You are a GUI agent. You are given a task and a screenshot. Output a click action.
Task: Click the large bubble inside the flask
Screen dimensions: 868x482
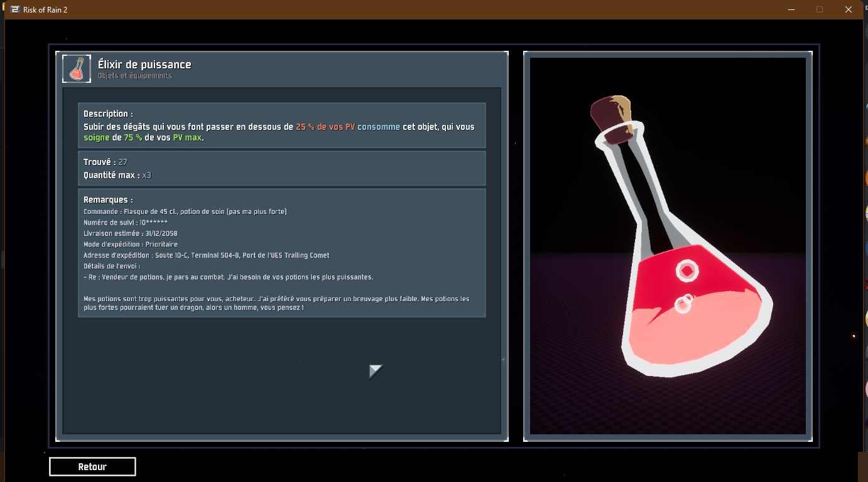687,270
